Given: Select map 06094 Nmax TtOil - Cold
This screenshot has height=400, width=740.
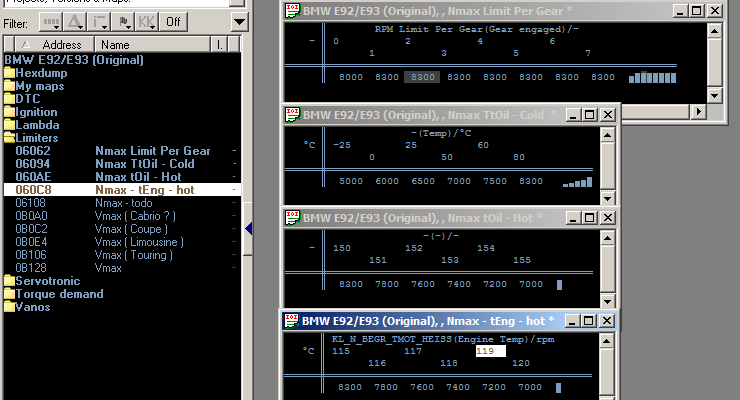Looking at the screenshot, I should (122, 164).
